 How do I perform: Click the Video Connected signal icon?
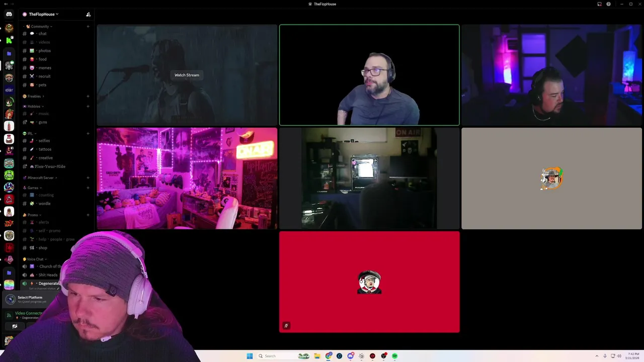(9, 315)
